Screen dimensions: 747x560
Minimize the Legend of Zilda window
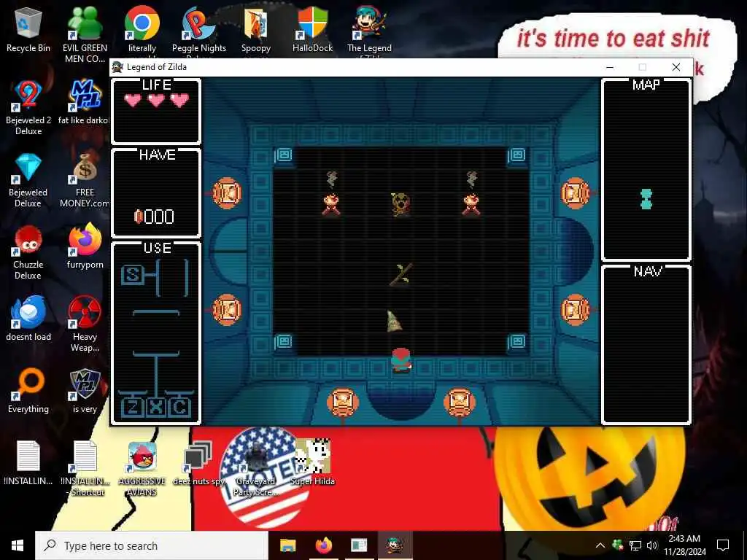610,67
